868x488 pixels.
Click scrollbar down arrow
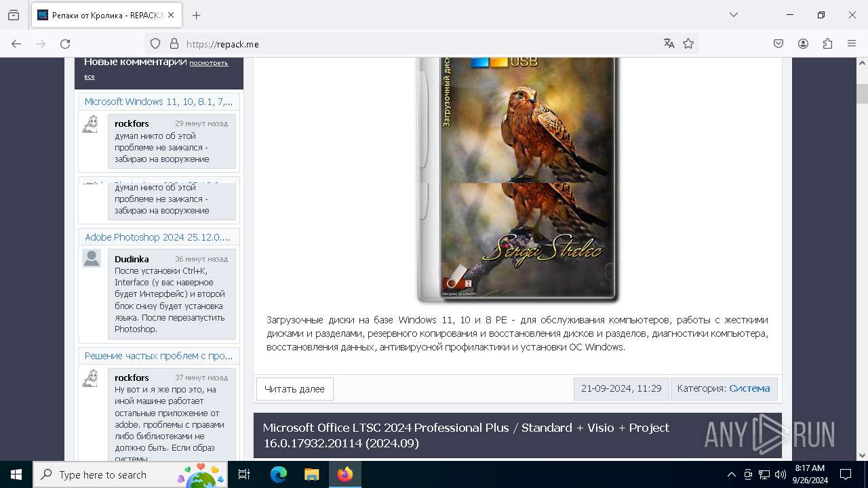(862, 455)
